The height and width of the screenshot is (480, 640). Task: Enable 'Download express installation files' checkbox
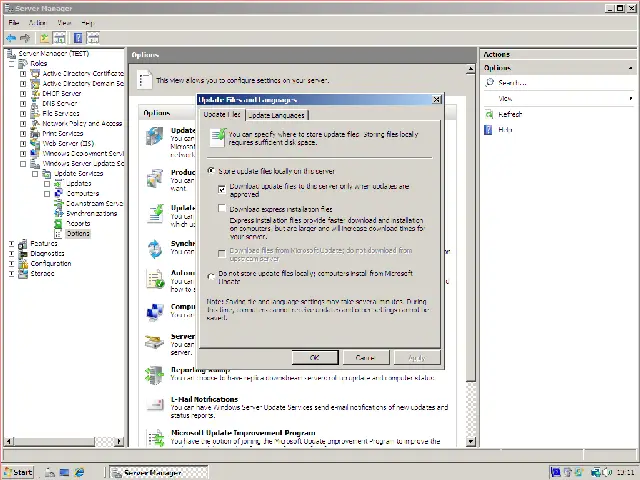point(222,209)
